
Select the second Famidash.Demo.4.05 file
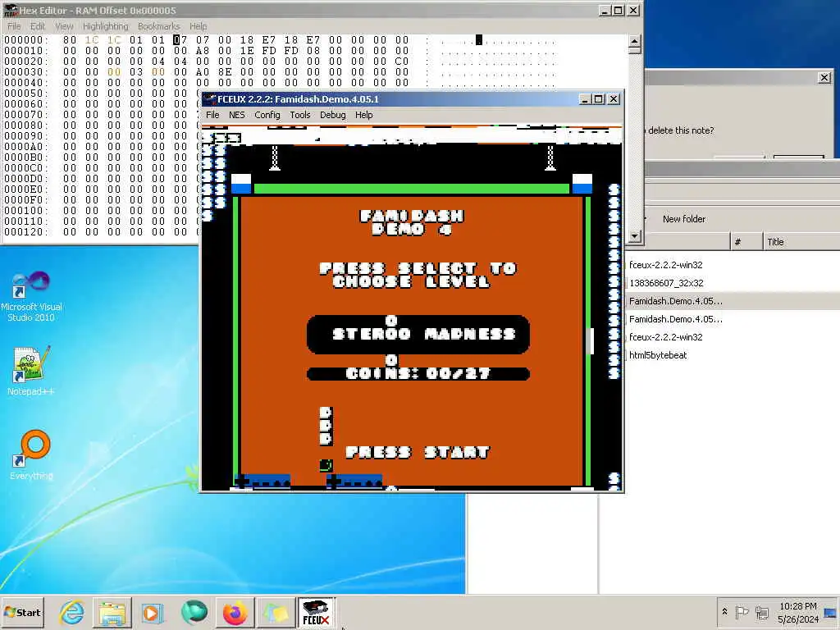click(x=676, y=319)
